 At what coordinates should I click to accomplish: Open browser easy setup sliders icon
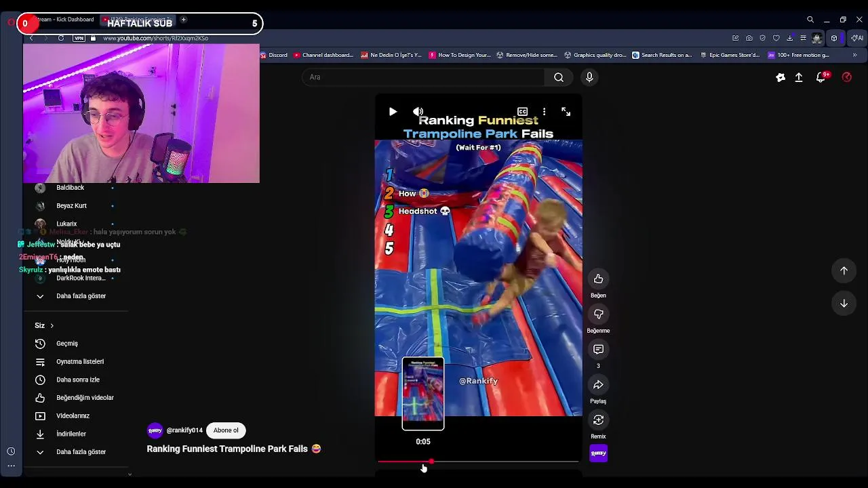coord(804,38)
